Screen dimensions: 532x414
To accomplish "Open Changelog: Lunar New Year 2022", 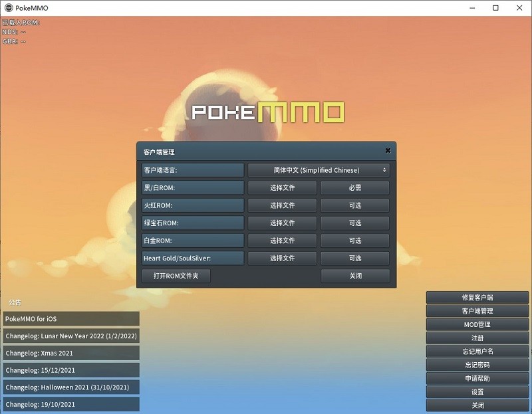I will (71, 336).
